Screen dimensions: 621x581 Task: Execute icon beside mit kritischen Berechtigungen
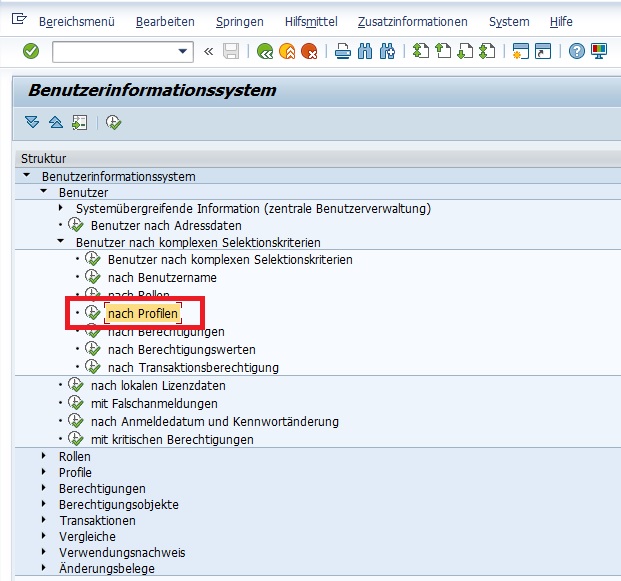[75, 438]
